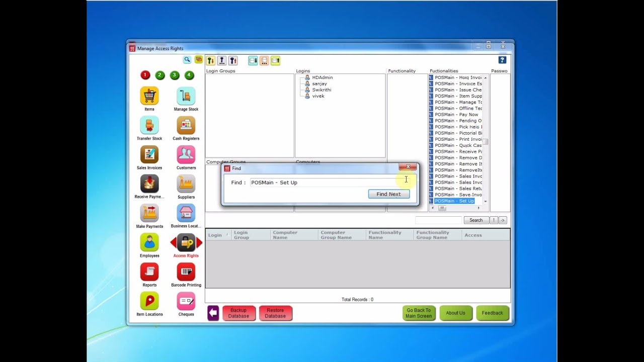Viewport: 644px width, 362px height.
Task: Click the green key down-arrow toolbar icon
Action: tap(211, 61)
